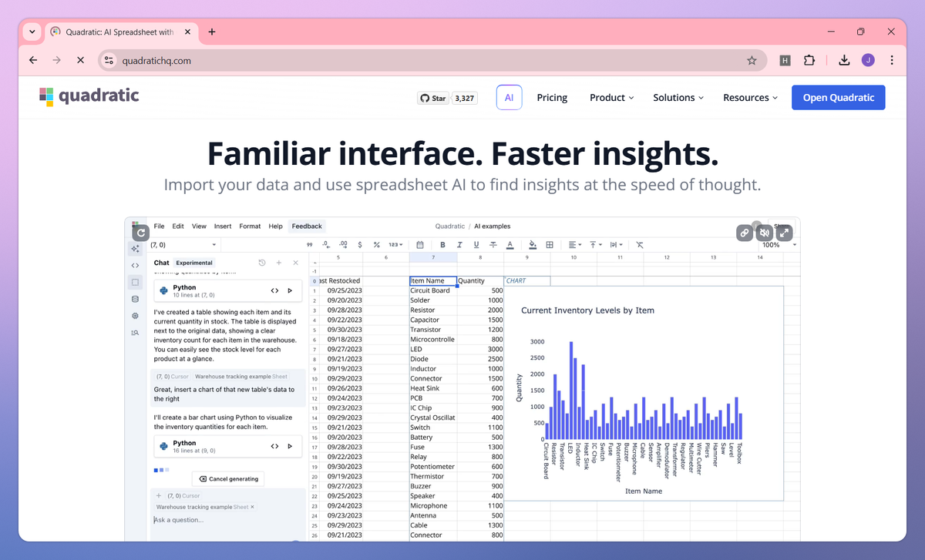The image size is (925, 560).
Task: Toggle bold formatting in spreadsheet toolbar
Action: pos(442,245)
